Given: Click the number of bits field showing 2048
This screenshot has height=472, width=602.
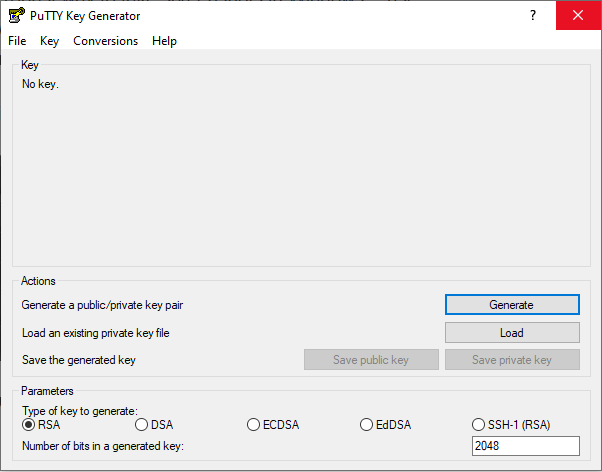Looking at the screenshot, I should coord(526,446).
